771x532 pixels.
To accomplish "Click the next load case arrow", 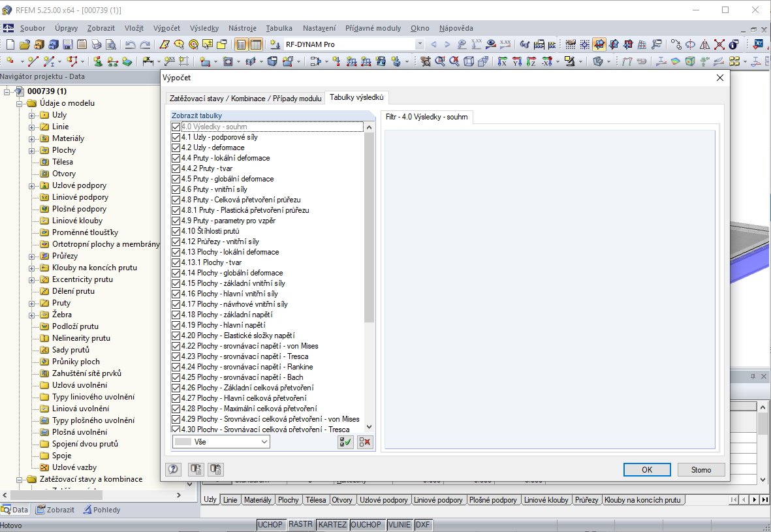I will 447,44.
